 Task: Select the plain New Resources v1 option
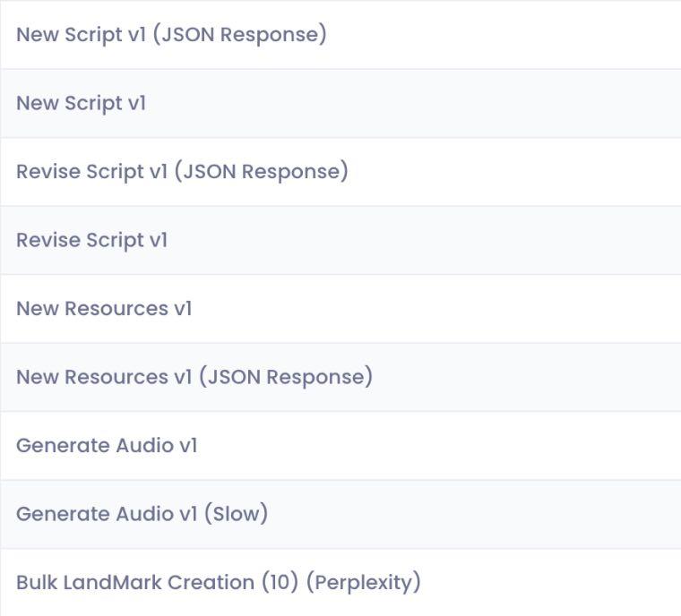click(x=104, y=308)
